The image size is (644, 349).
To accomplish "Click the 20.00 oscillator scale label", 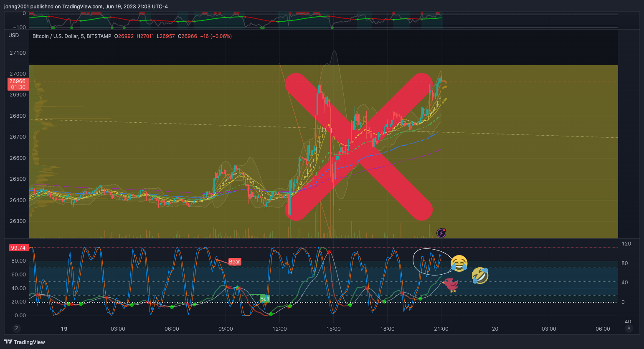I will (x=18, y=302).
